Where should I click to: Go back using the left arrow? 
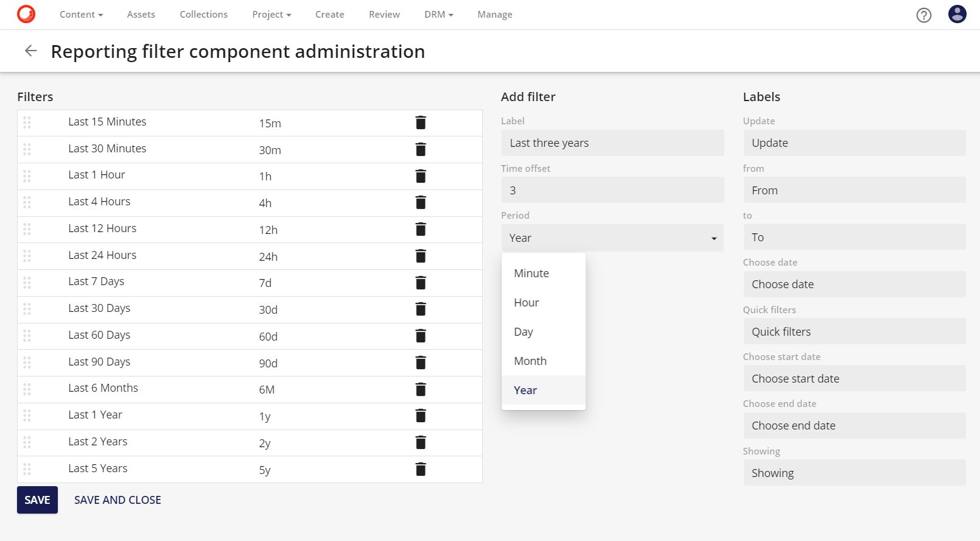(x=31, y=51)
